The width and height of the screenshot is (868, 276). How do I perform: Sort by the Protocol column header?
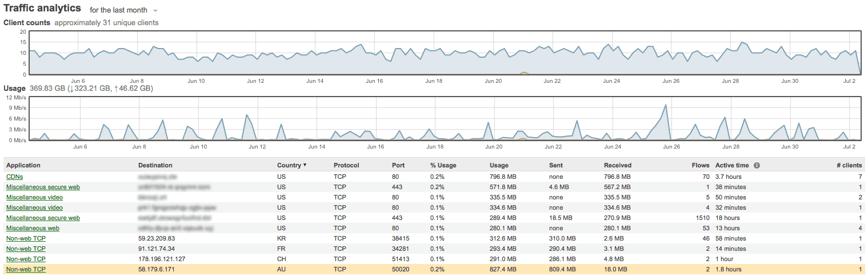coord(346,165)
